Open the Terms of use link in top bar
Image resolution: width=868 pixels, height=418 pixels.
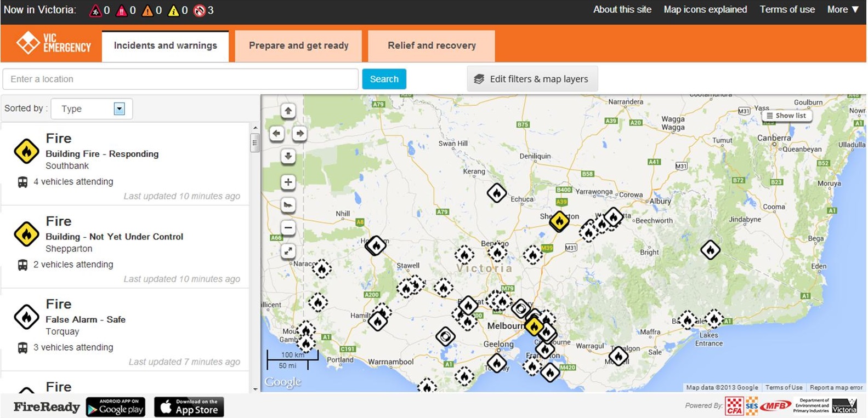coord(787,9)
